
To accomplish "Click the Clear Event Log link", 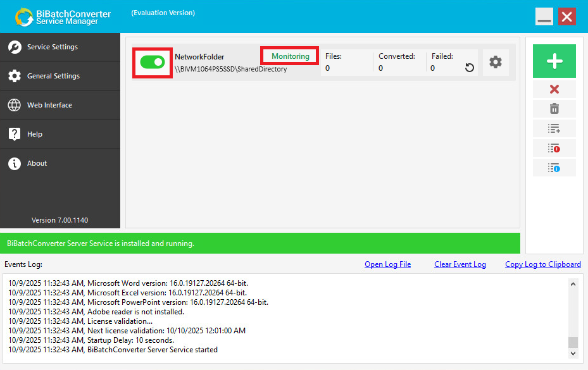I will coord(460,264).
